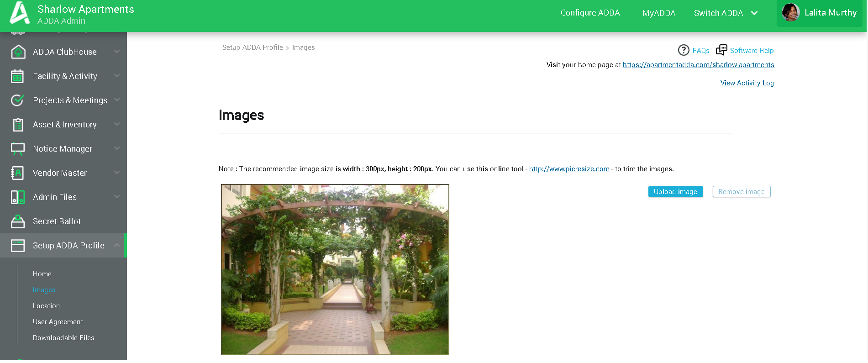Expand the Notice Manager chevron
This screenshot has height=363, width=868.
117,148
